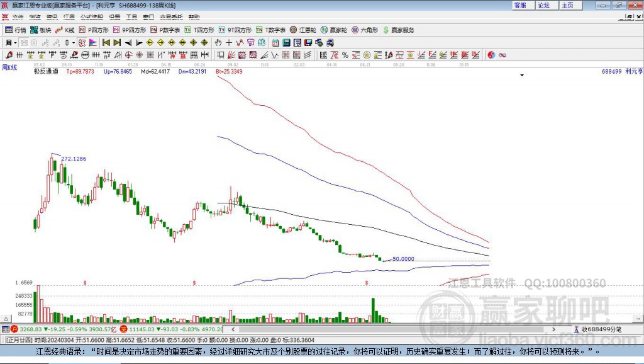Open the 行情 market quotes view
Viewport: 644px width, 364px height.
[15, 30]
